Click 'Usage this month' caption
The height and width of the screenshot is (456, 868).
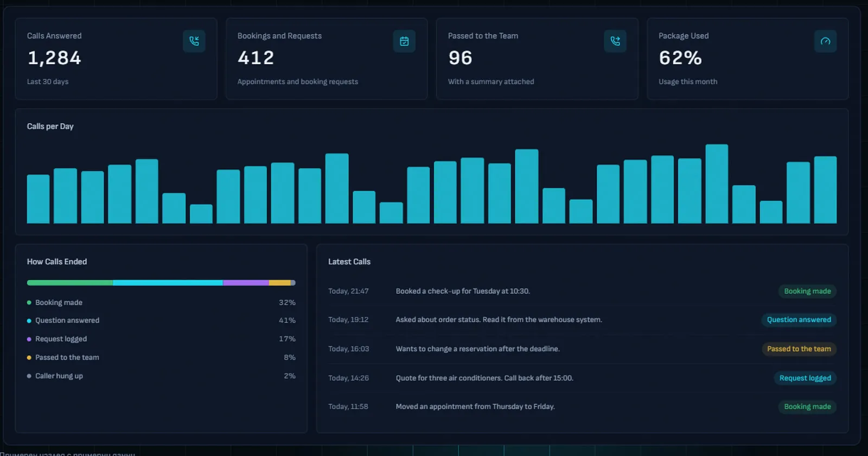point(688,81)
